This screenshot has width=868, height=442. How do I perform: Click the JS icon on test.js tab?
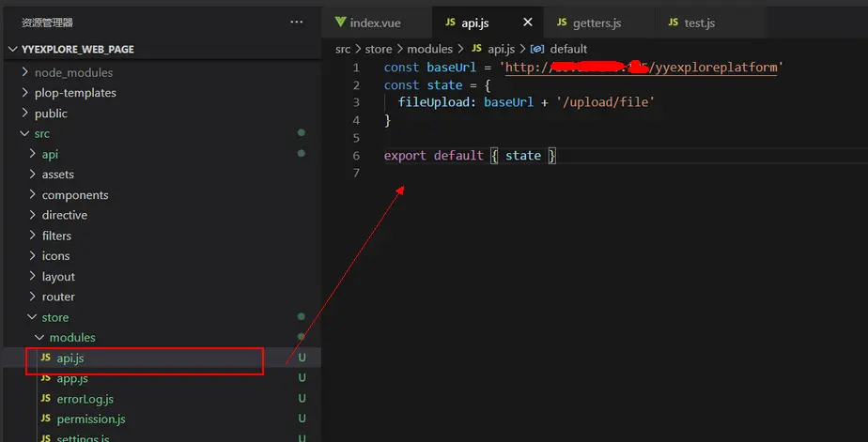[674, 23]
